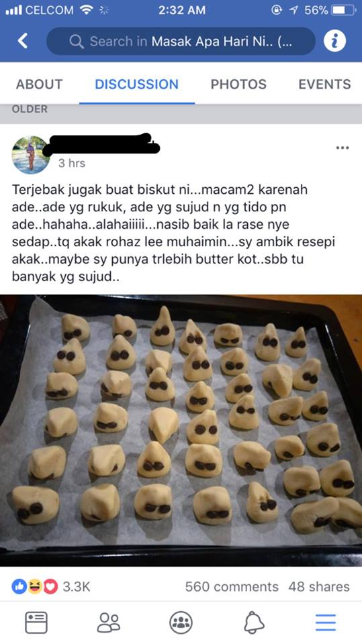This screenshot has height=644, width=362.
Task: Tap the 3 hrs post timestamp
Action: (x=72, y=163)
